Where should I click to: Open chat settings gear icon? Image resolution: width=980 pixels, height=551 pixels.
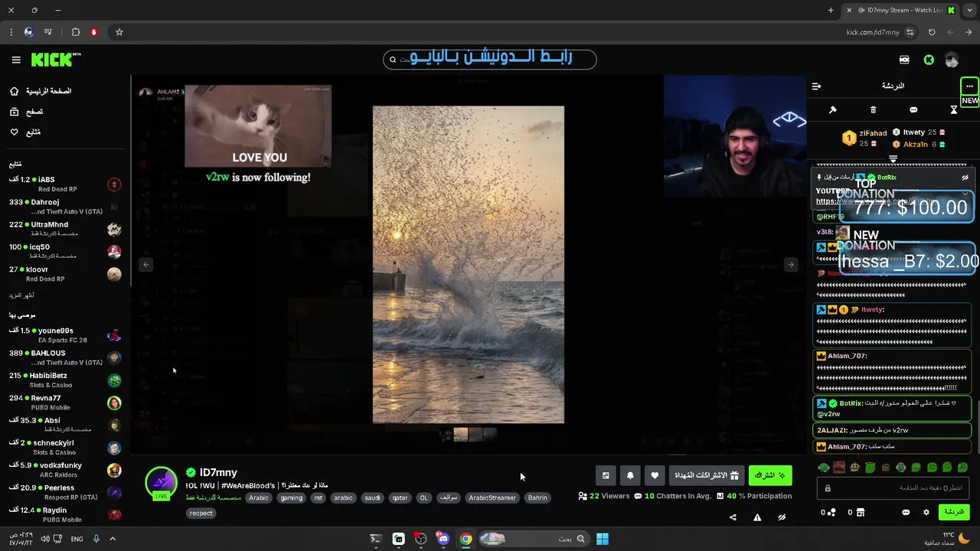click(926, 513)
